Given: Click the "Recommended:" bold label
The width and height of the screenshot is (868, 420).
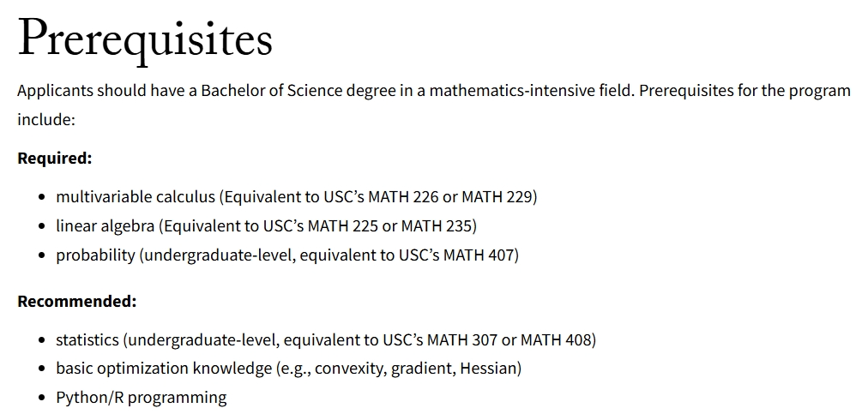Looking at the screenshot, I should tap(76, 301).
